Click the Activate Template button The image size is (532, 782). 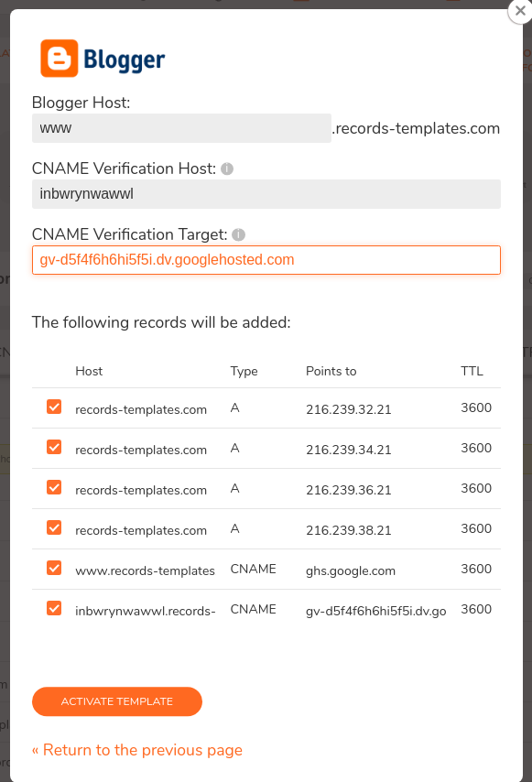[117, 701]
